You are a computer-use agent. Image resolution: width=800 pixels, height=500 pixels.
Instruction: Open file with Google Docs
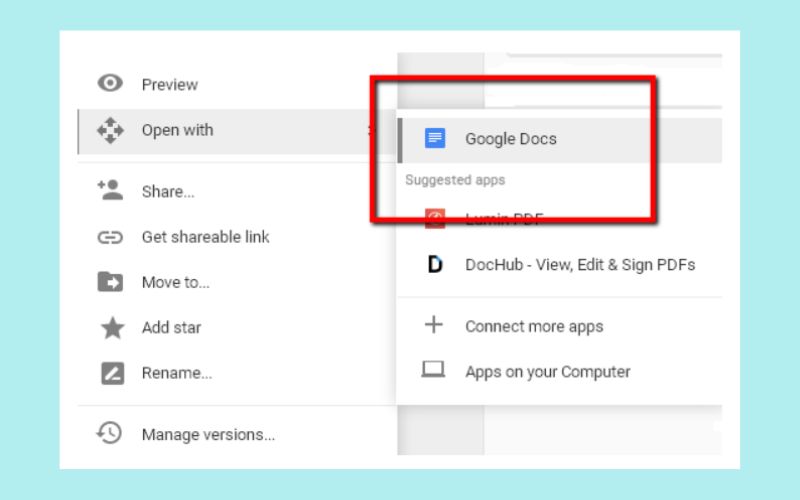pyautogui.click(x=560, y=139)
